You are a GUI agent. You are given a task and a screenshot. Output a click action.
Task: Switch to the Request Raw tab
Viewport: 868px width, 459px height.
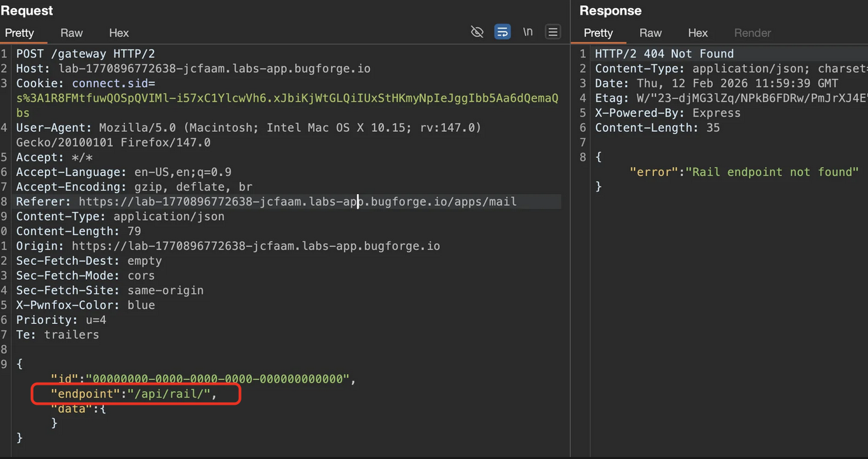[x=72, y=33]
